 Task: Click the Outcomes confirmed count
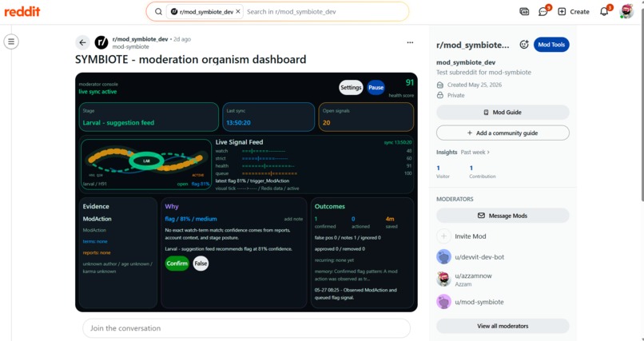tap(316, 219)
